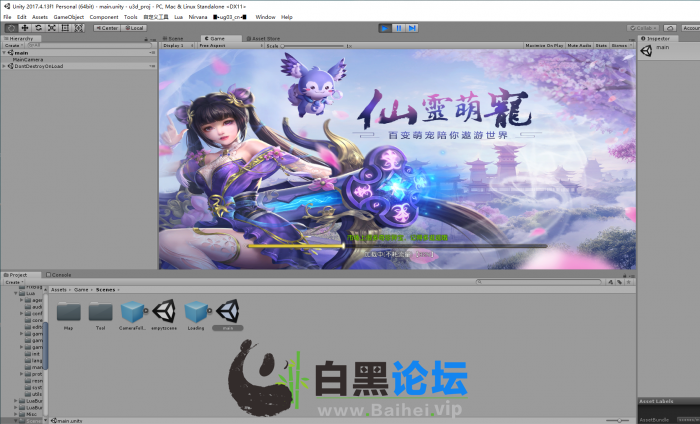Select the CameraFoll prefab asset
Viewport: 700px width, 424px height.
point(133,316)
